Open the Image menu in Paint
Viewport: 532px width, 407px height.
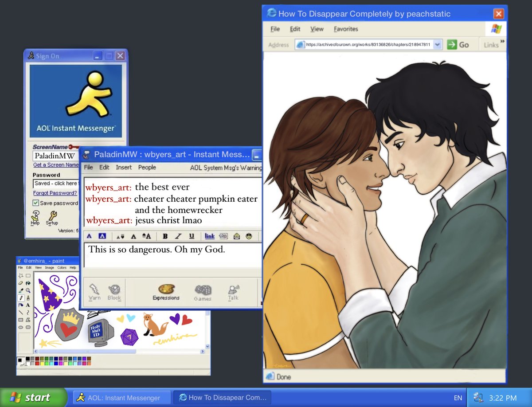tap(50, 268)
